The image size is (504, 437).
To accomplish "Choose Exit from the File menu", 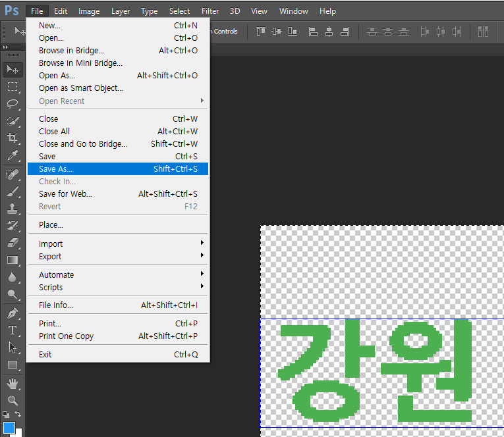I will pyautogui.click(x=118, y=355).
